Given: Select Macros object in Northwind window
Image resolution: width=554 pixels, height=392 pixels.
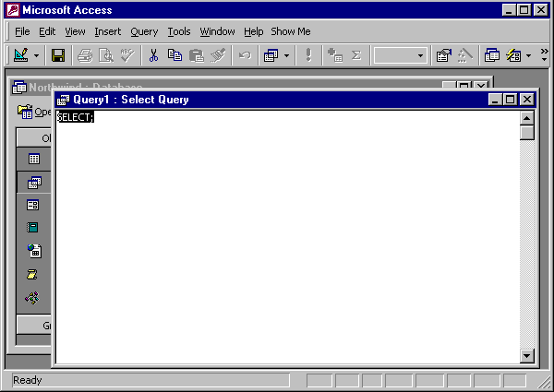Looking at the screenshot, I should point(32,274).
